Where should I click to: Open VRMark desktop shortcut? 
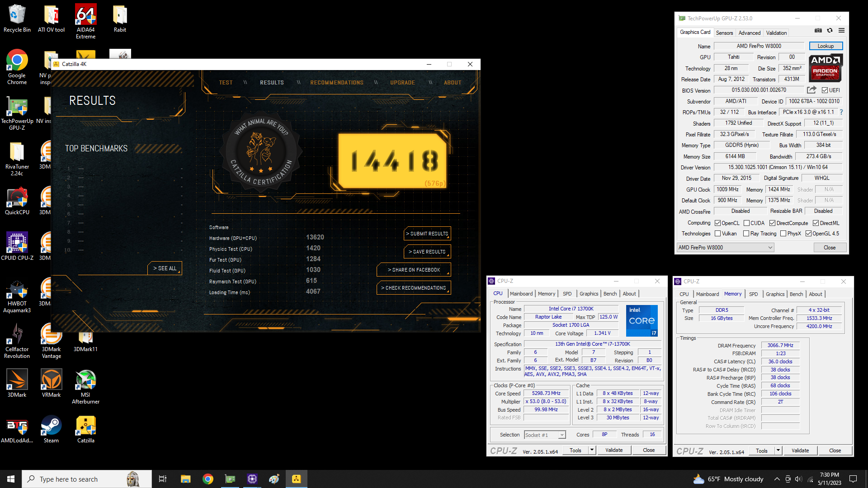[x=51, y=384]
